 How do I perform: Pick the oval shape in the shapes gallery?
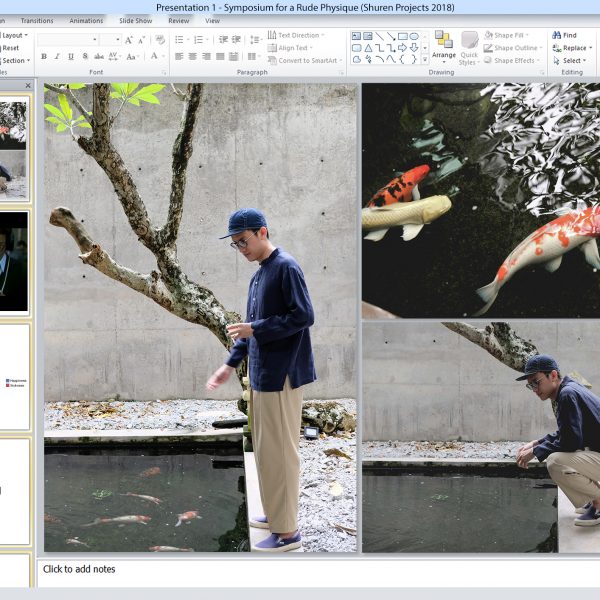pyautogui.click(x=414, y=36)
